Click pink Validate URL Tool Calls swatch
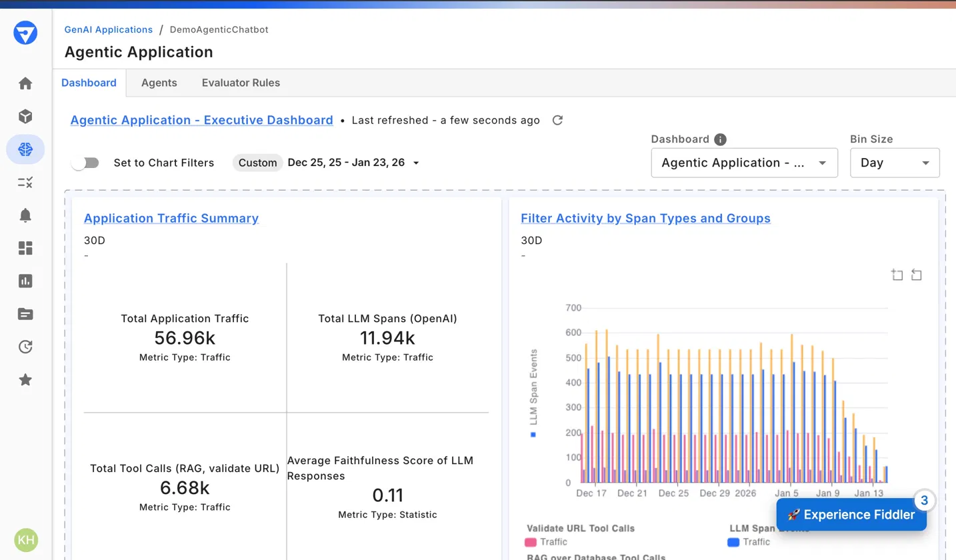The image size is (956, 560). [x=531, y=542]
